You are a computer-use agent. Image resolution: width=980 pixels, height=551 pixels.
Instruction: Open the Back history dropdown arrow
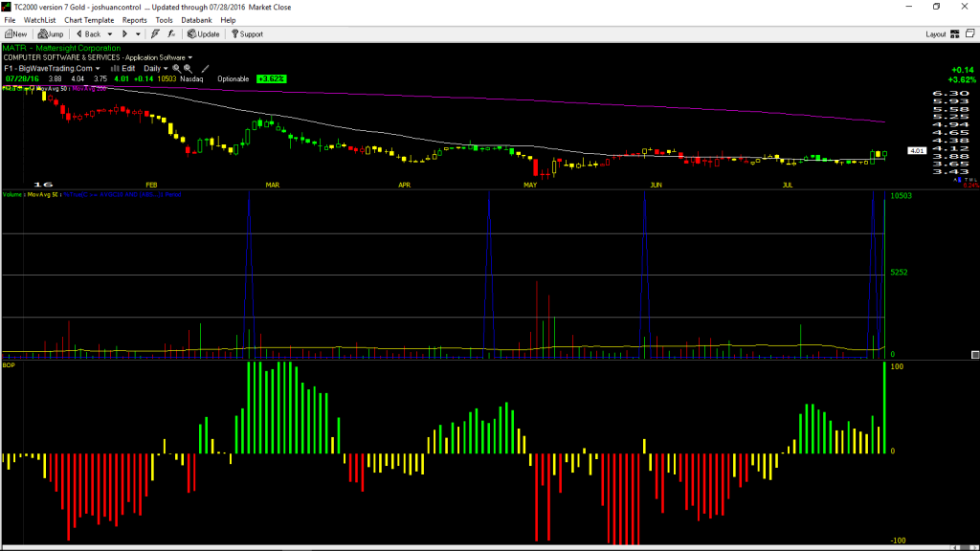pos(110,34)
